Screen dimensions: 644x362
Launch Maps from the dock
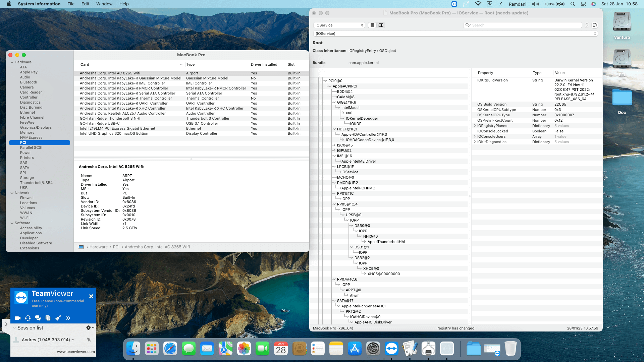click(225, 349)
